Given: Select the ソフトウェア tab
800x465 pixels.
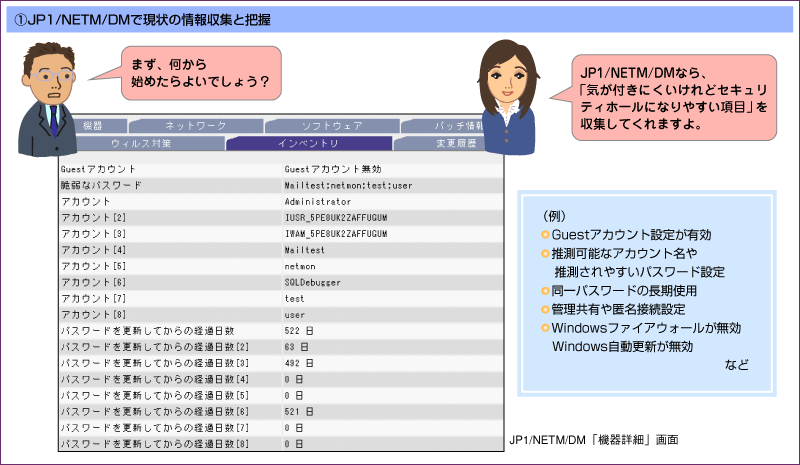Looking at the screenshot, I should click(x=332, y=126).
